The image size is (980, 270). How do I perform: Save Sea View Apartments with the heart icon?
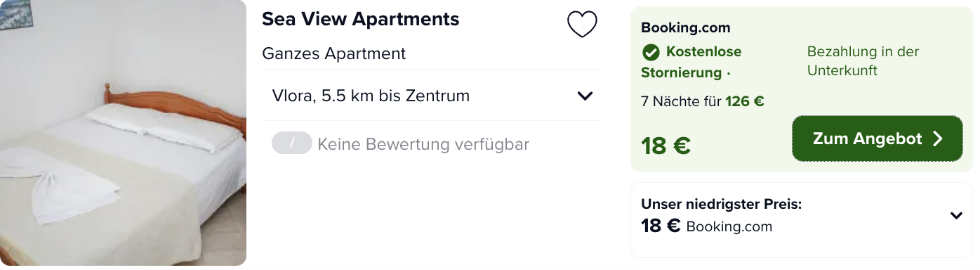[582, 25]
